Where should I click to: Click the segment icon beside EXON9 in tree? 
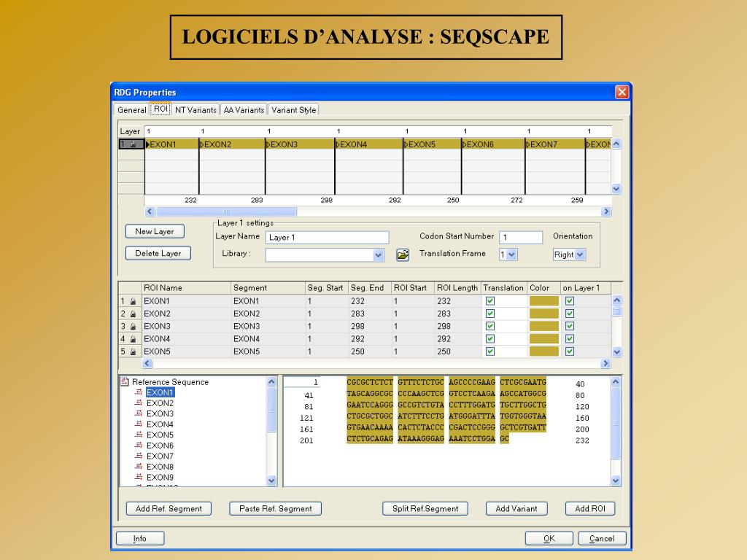pyautogui.click(x=139, y=477)
